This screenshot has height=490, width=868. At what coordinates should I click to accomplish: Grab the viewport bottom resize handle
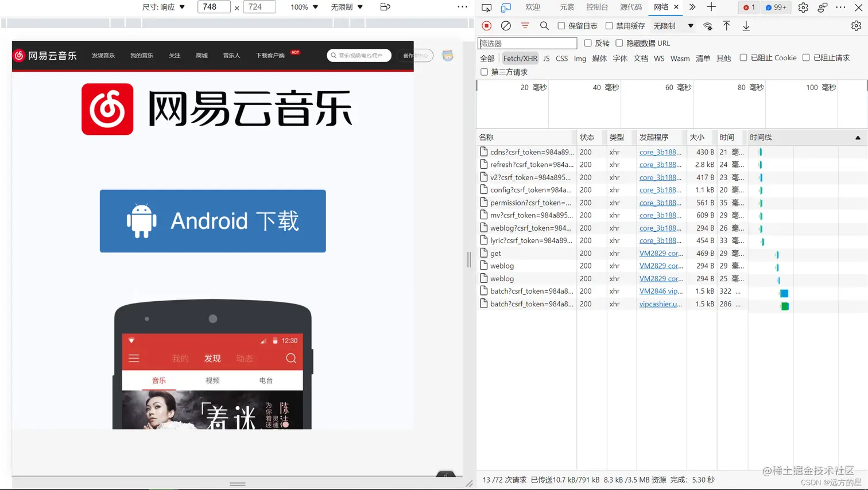coord(238,484)
